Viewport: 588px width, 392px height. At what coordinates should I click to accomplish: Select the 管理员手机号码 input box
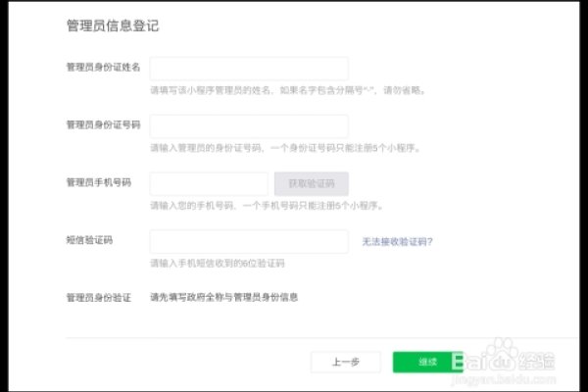(x=209, y=183)
